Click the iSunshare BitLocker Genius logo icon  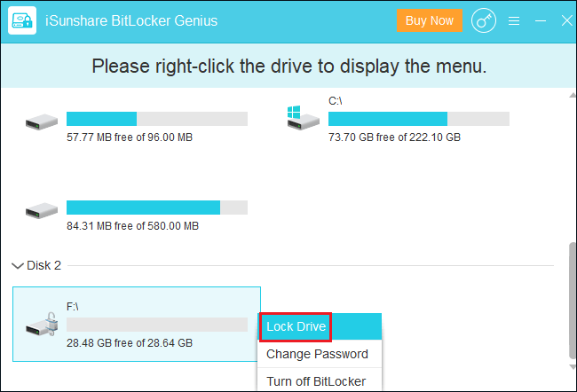tap(22, 20)
